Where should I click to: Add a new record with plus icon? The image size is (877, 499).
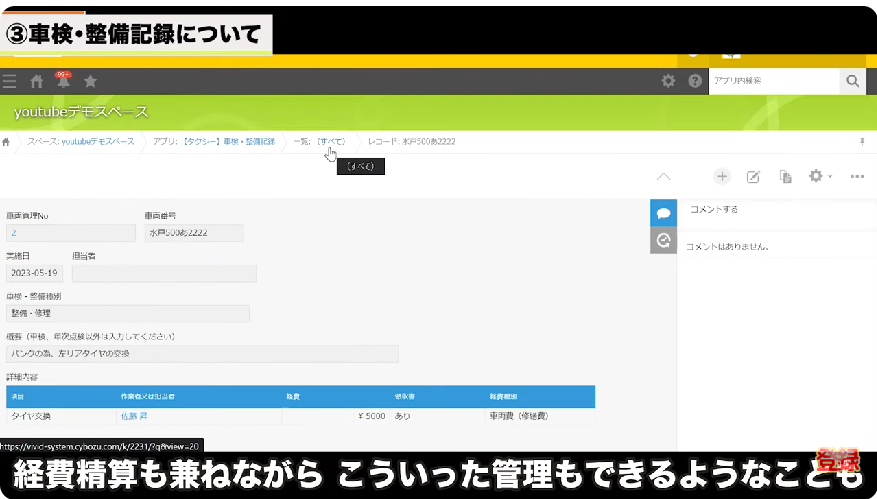coord(722,176)
